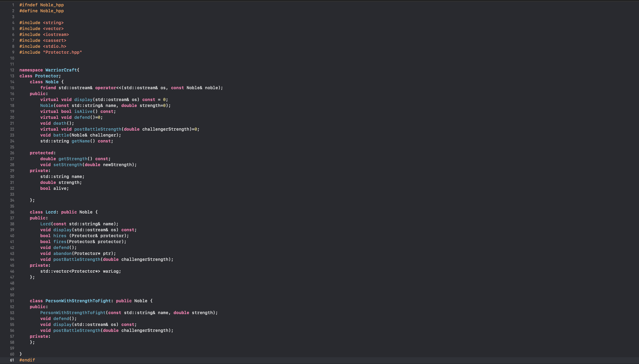Click line number 12 in the gutter
Image resolution: width=639 pixels, height=364 pixels.
(12, 70)
